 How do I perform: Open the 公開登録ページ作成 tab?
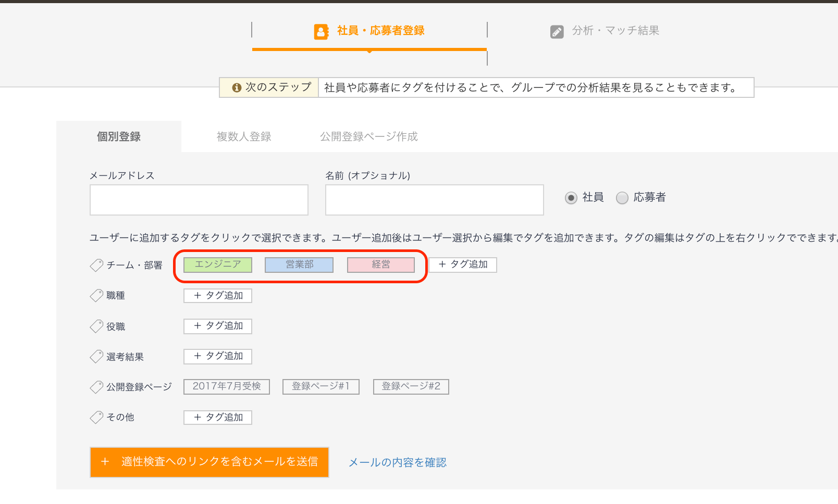coord(368,136)
